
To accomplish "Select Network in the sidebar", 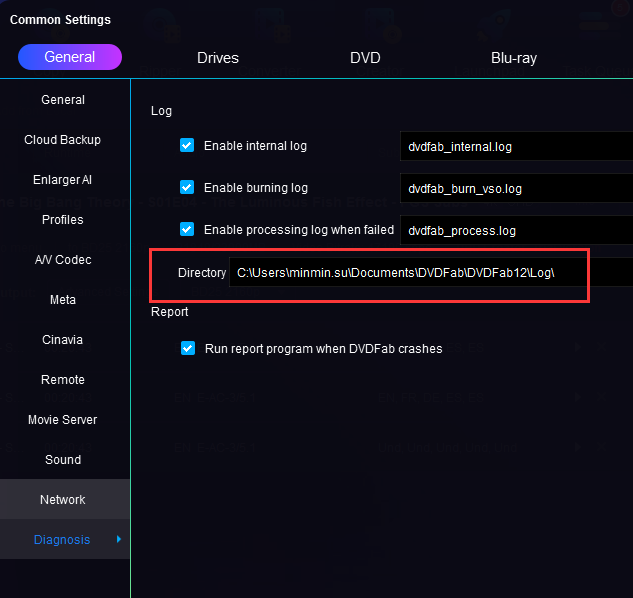I will click(63, 500).
